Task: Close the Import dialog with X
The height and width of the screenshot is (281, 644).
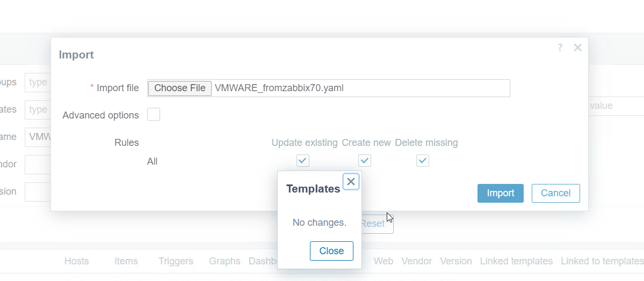Action: tap(577, 48)
